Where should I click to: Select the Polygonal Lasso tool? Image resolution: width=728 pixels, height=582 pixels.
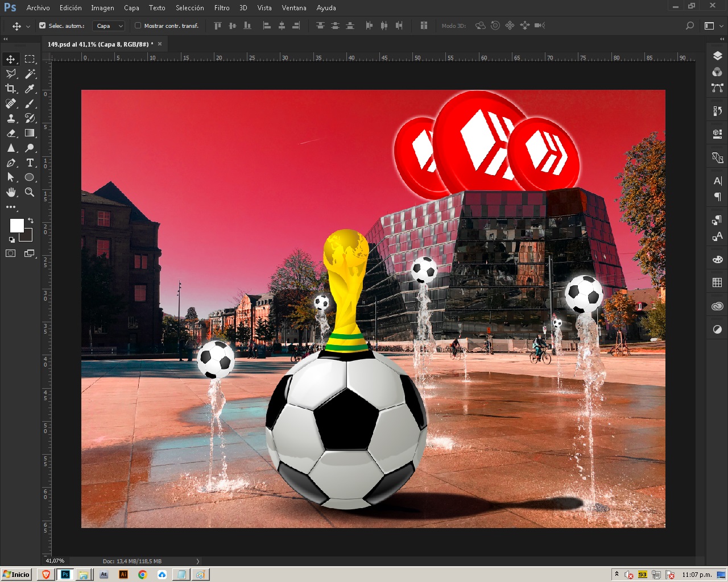[11, 74]
